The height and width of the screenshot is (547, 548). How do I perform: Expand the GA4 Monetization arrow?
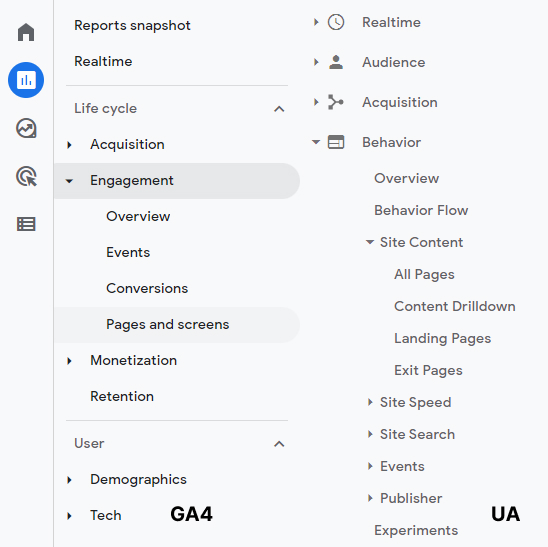(70, 361)
